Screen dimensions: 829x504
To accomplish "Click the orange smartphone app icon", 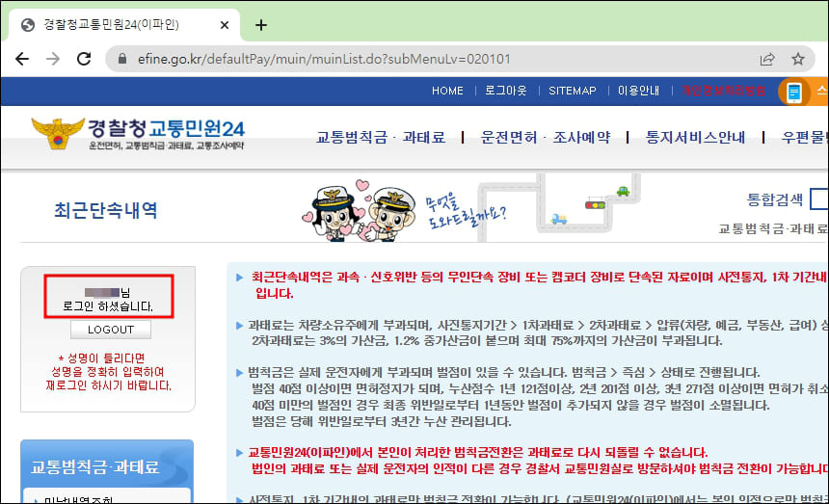I will coord(794,93).
